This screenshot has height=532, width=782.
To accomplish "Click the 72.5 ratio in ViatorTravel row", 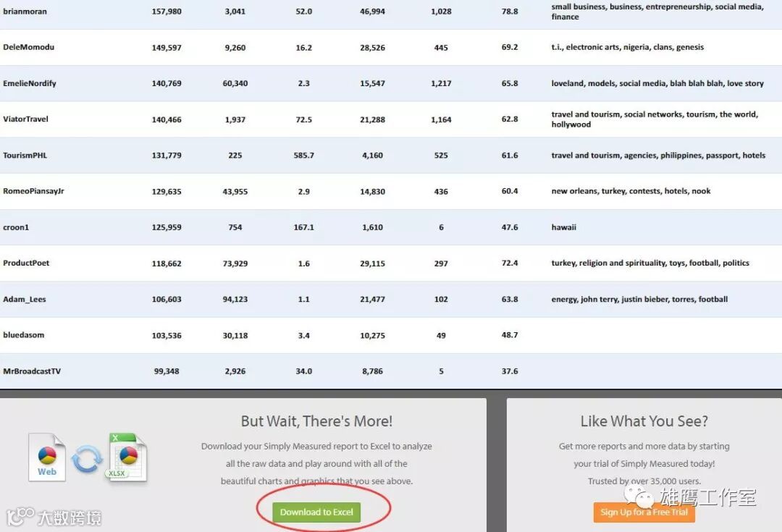I will [303, 119].
